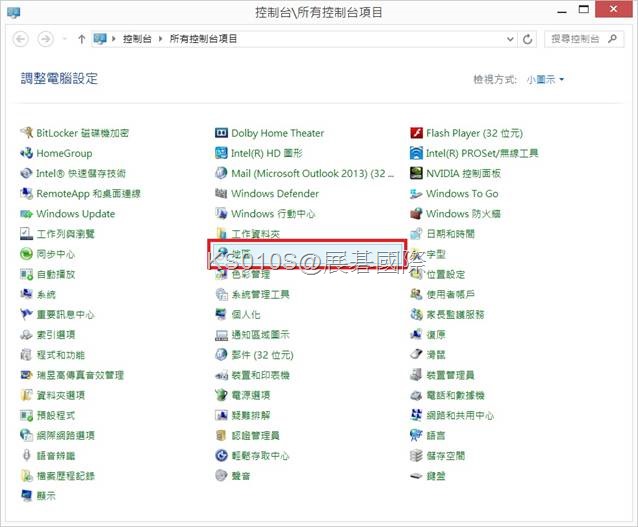Open the HomeGroup icon

pyautogui.click(x=27, y=153)
